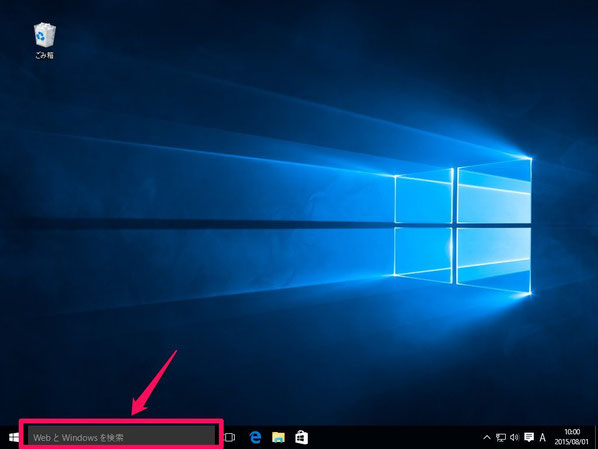Open the Windows Start menu
598x449 pixels.
(13, 437)
